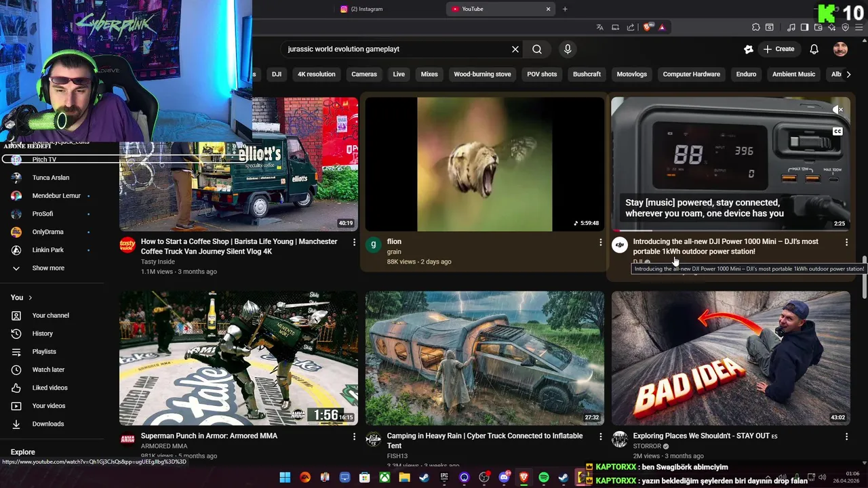Select the Ambient Music chip
The height and width of the screenshot is (488, 868).
(793, 74)
